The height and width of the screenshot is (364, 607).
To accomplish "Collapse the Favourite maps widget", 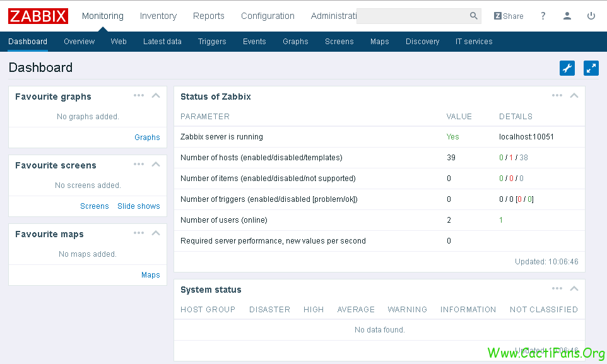I will point(156,233).
